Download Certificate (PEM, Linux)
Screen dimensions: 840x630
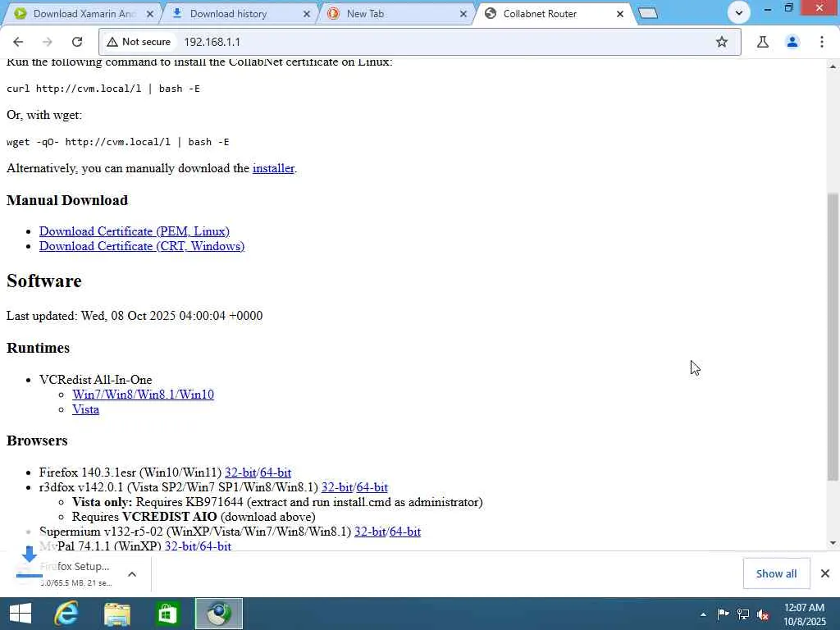tap(135, 231)
